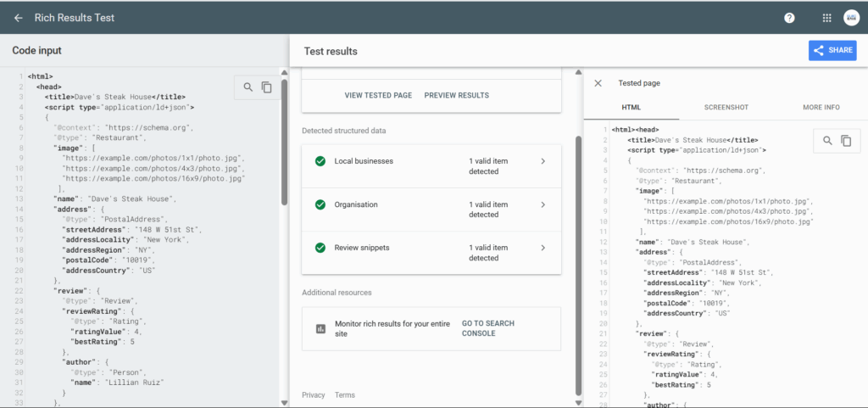Click "Local businesses" label text
Viewport: 868px width, 408px height.
click(364, 161)
